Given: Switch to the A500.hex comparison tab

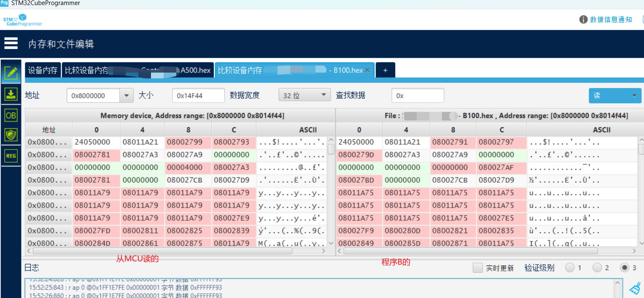Looking at the screenshot, I should [137, 70].
